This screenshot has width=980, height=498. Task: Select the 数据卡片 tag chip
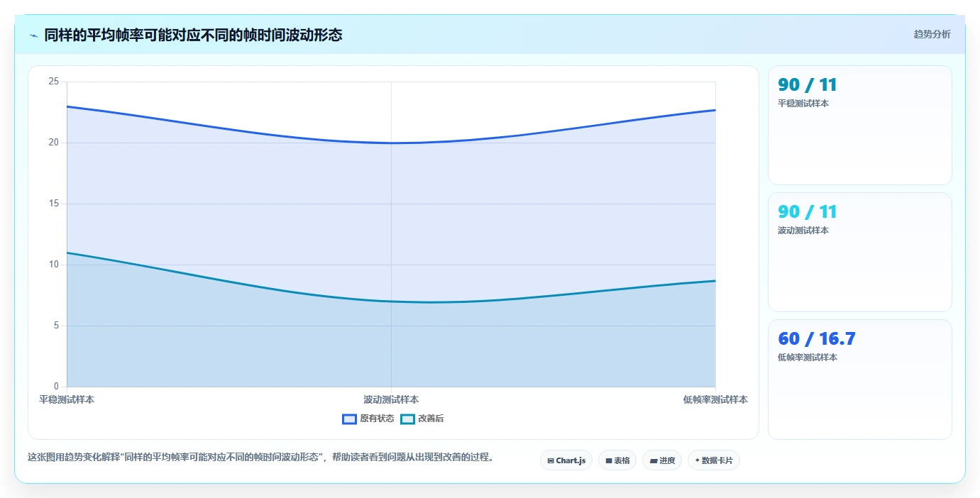[714, 460]
